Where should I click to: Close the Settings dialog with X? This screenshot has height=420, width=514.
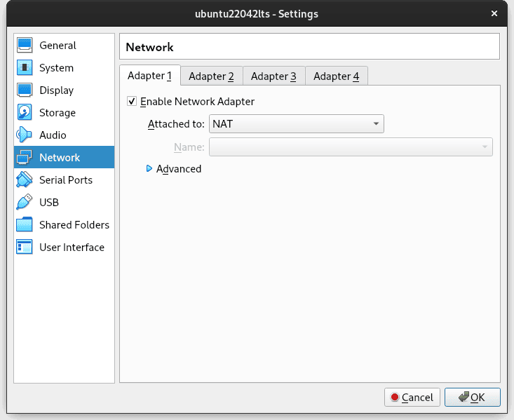pos(494,13)
